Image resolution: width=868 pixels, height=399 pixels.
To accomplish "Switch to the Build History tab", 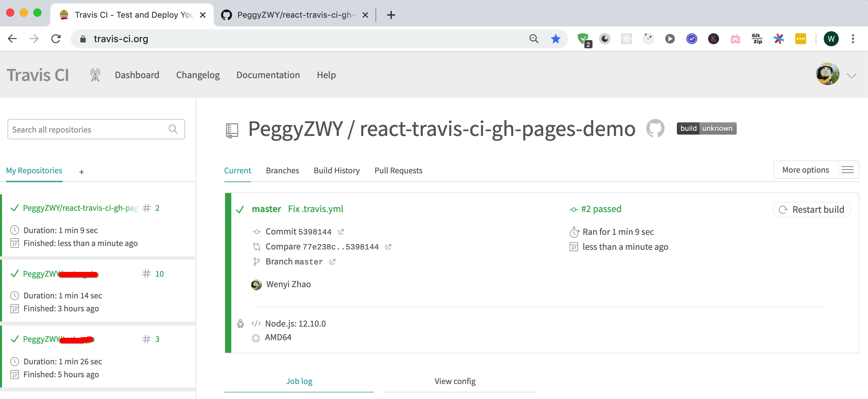I will click(x=336, y=170).
